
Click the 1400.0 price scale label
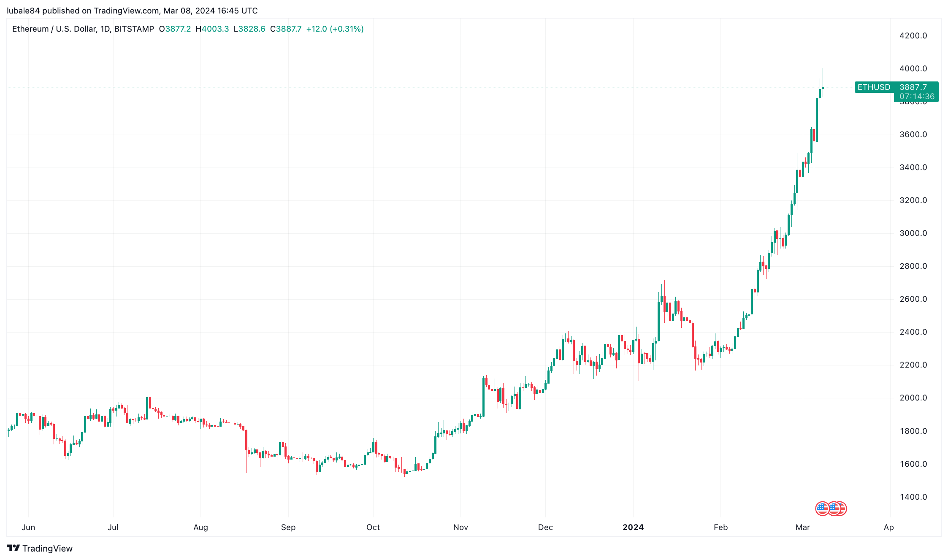[913, 497]
